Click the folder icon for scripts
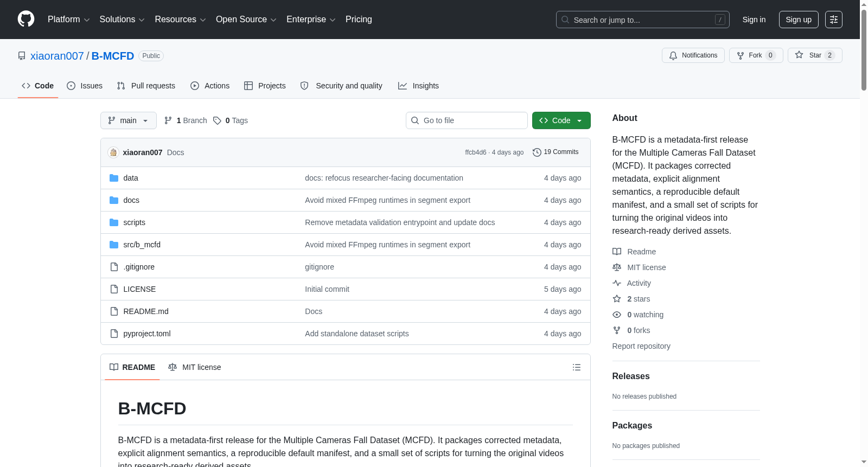This screenshot has height=467, width=868. tap(114, 222)
